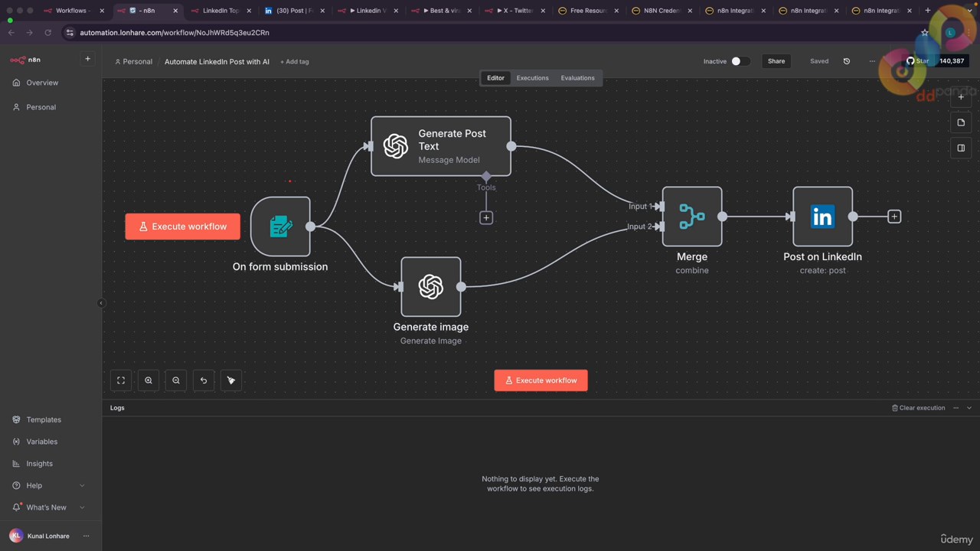Click the GitHub Star button
The width and height of the screenshot is (980, 551).
point(917,61)
